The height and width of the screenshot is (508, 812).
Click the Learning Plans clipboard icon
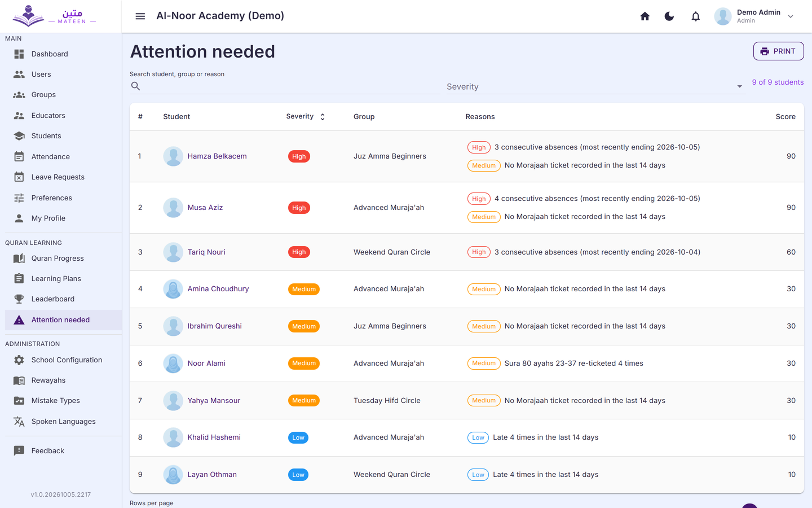tap(19, 279)
